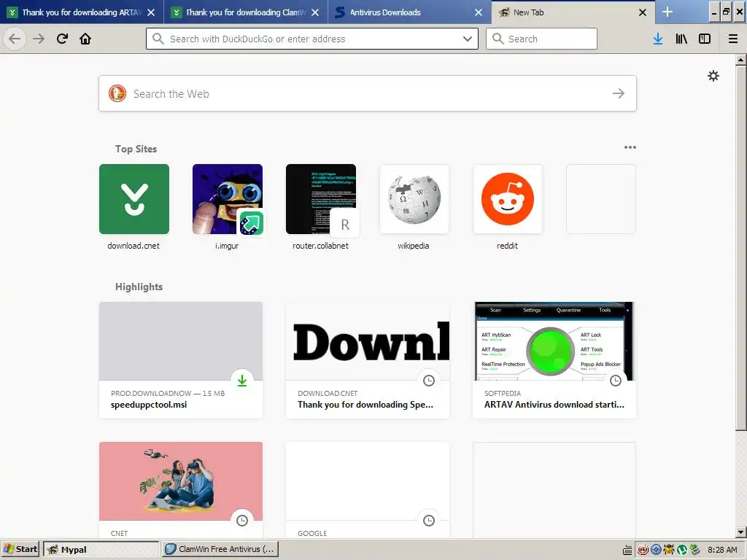Click the Windows Start button
747x560 pixels.
(x=21, y=549)
